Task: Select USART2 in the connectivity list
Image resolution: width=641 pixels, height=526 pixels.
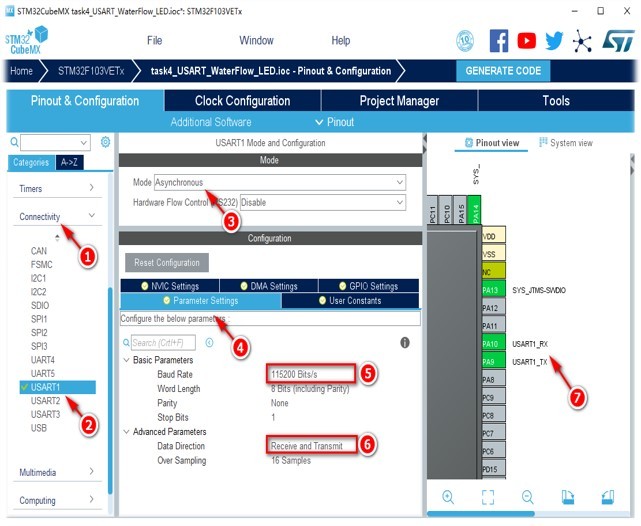Action: click(45, 401)
